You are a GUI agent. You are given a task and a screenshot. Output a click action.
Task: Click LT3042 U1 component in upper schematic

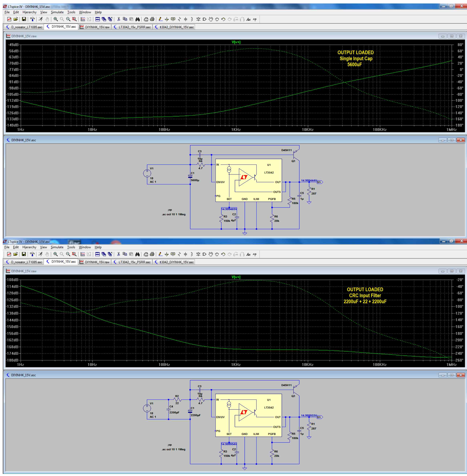[x=248, y=180]
